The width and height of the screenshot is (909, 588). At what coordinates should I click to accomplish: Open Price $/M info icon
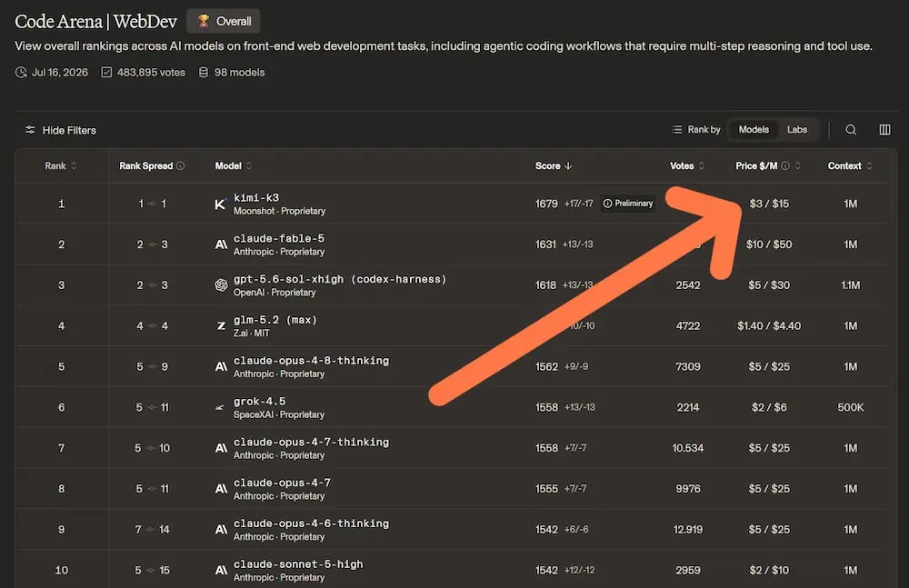coord(785,165)
